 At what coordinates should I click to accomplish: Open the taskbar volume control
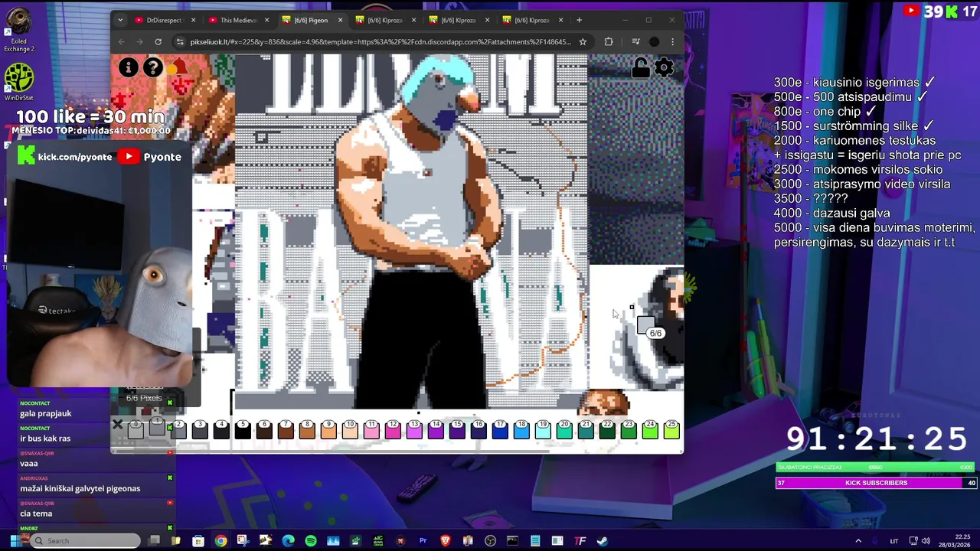pos(926,541)
